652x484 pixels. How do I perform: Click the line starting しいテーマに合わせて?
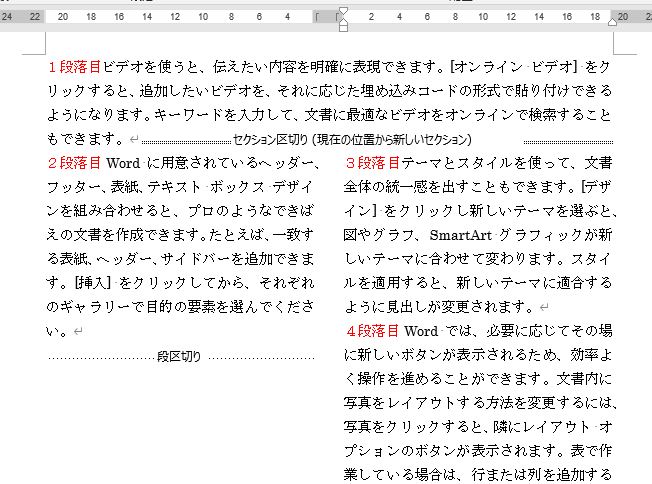tap(478, 259)
